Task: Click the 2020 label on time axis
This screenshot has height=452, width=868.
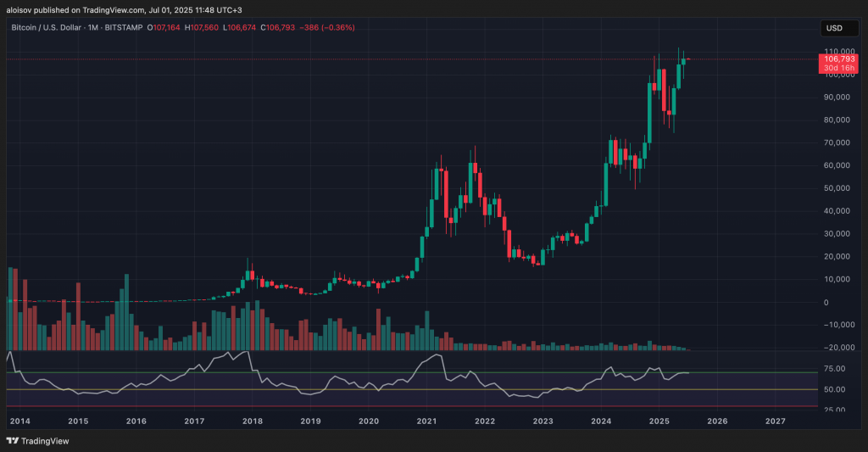Action: 369,420
